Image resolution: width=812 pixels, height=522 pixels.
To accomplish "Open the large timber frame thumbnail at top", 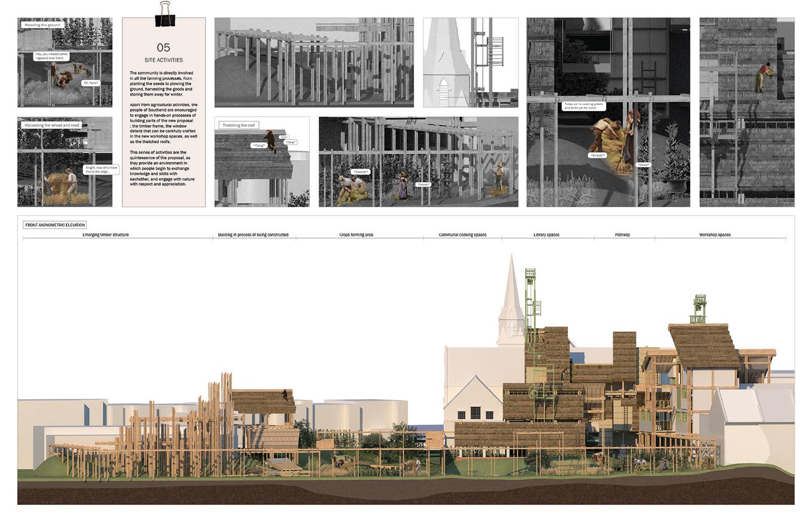I will click(x=314, y=62).
